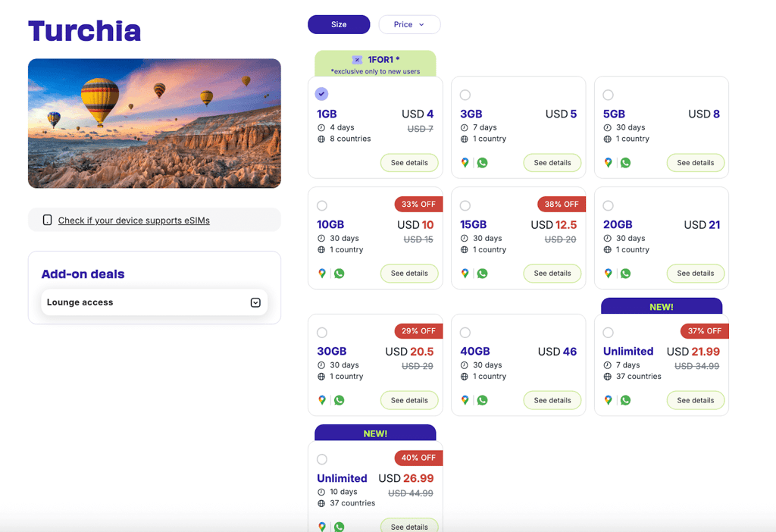Click Google Maps icon on 15GB card
The image size is (776, 532).
tap(465, 273)
